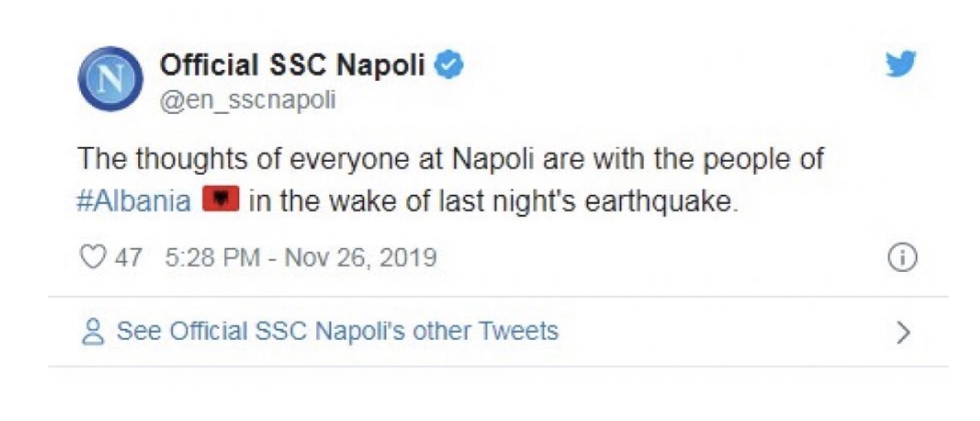
Task: Click the blue verified badge
Action: point(449,66)
